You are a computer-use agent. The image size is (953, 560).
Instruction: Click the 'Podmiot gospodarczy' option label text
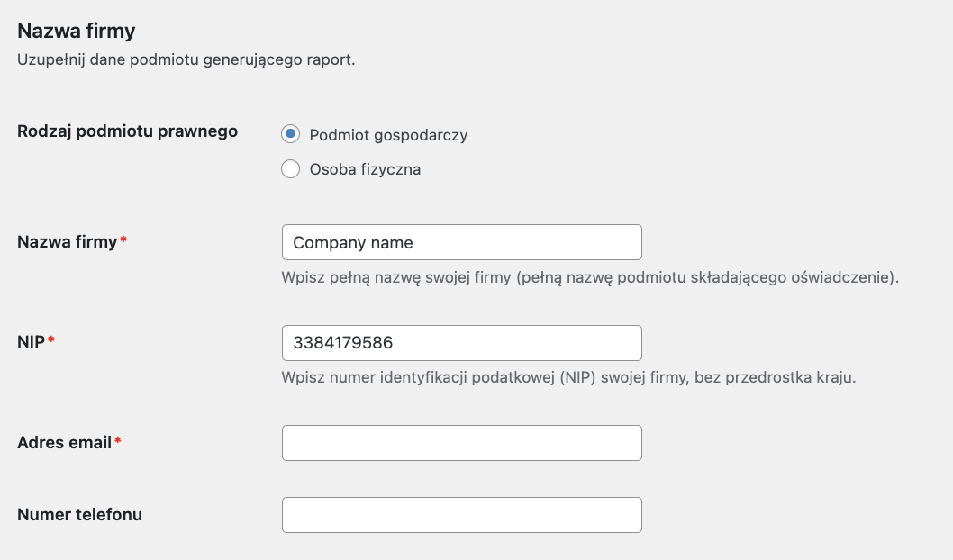tap(388, 135)
